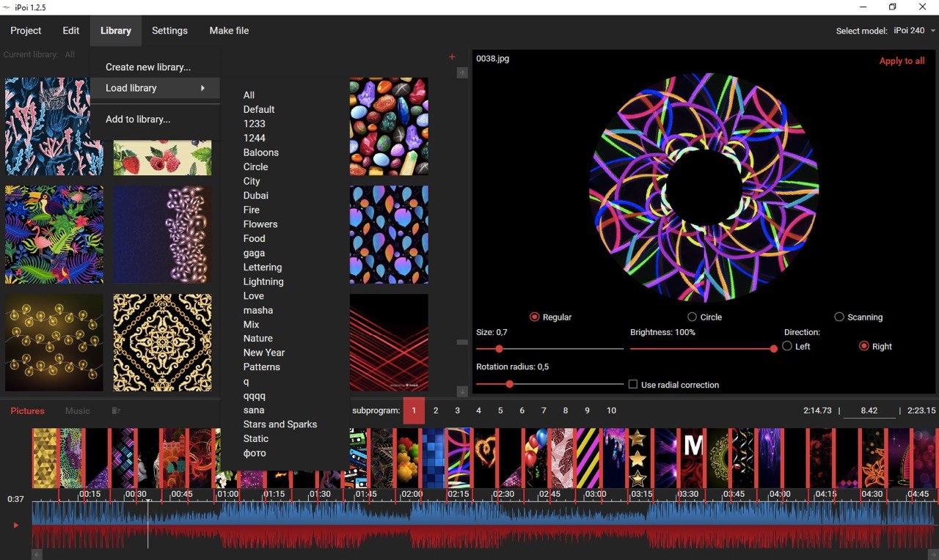Switch to the Music tab

pyautogui.click(x=78, y=411)
